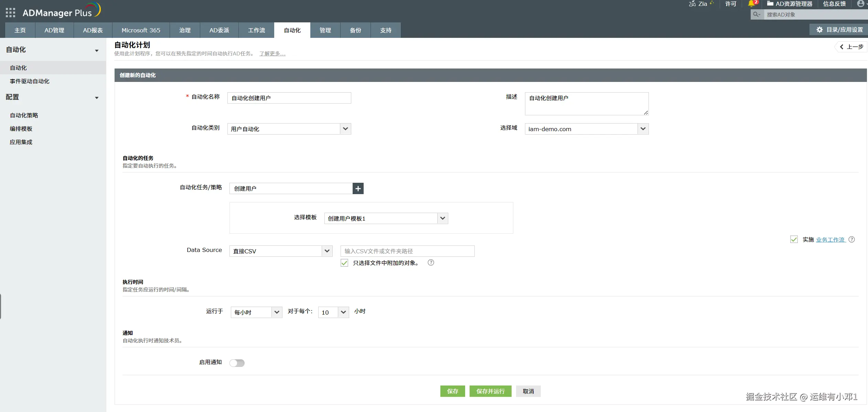Click help icon beside business workflow

[x=852, y=240]
